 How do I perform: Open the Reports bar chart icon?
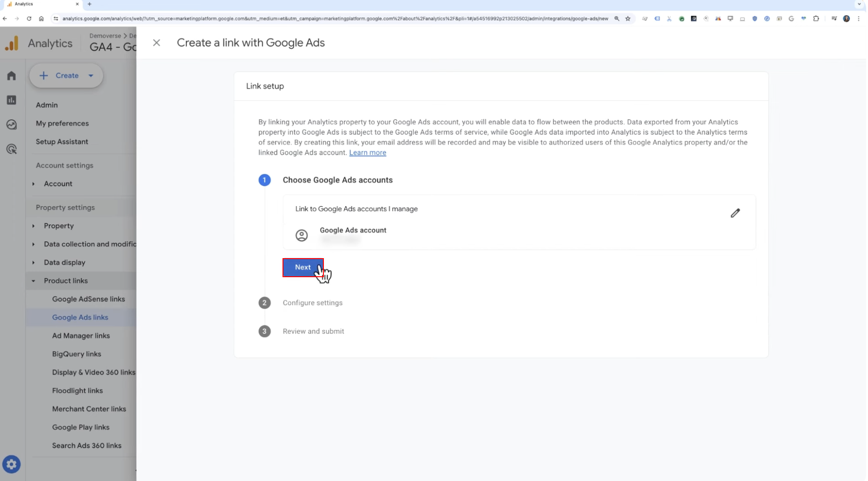click(x=12, y=100)
